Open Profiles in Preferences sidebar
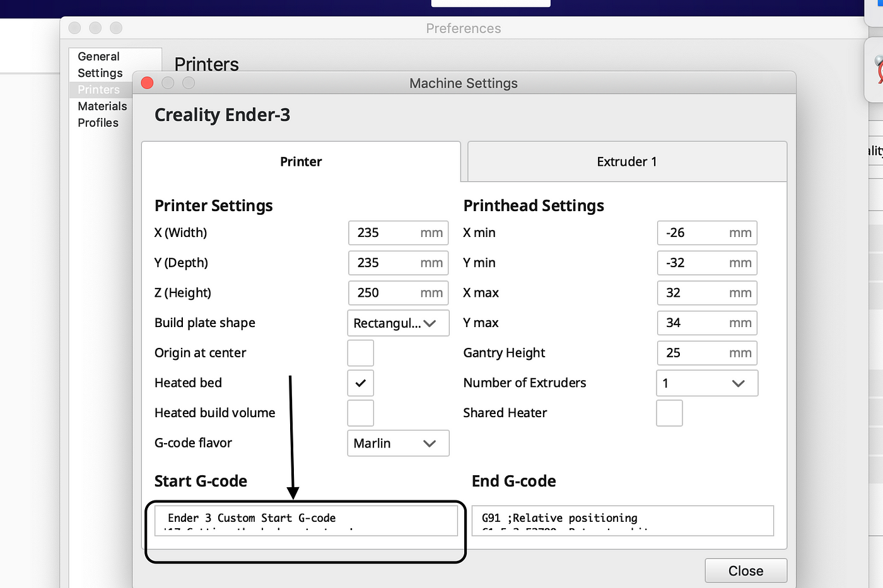The image size is (883, 588). (98, 122)
